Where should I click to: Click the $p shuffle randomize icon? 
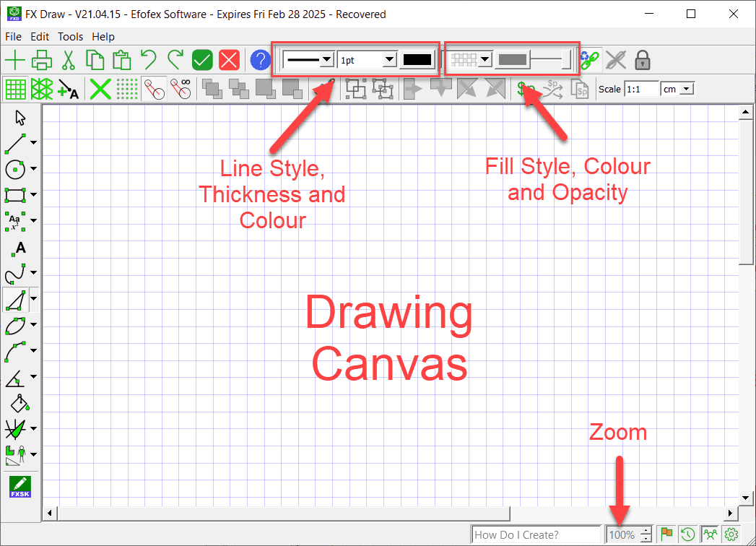[x=552, y=90]
